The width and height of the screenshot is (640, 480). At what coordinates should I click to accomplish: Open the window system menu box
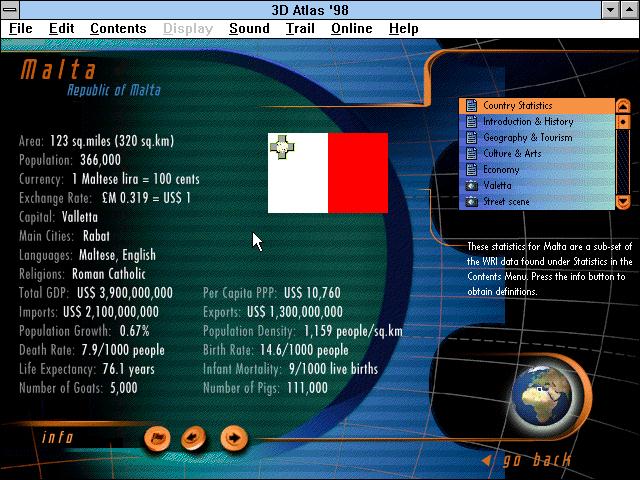[10, 9]
